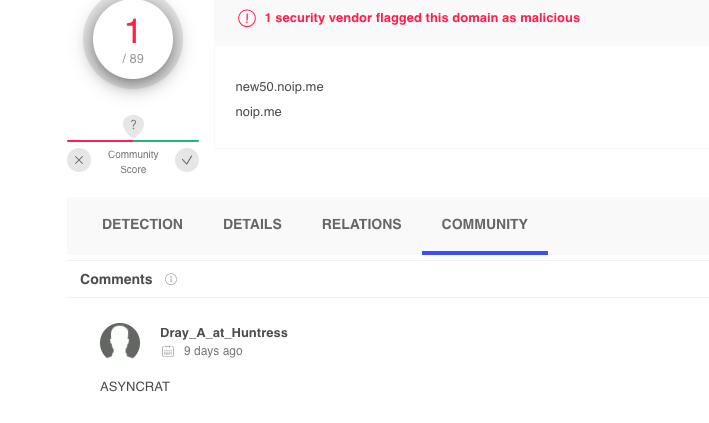The width and height of the screenshot is (709, 423).
Task: Vote malicious with the X community button
Action: (x=79, y=160)
